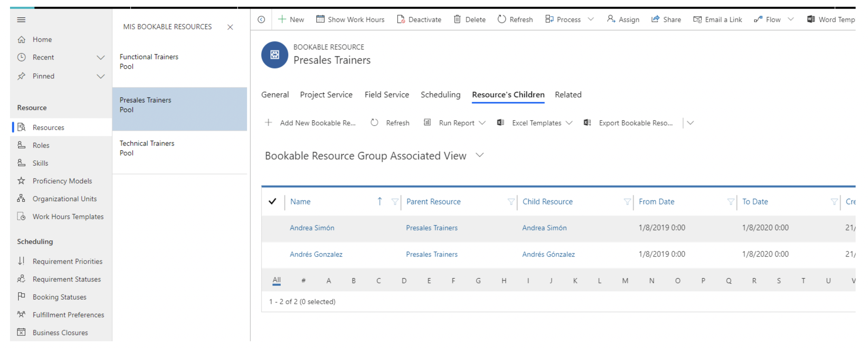Open the Andrea Simón name link

[312, 228]
